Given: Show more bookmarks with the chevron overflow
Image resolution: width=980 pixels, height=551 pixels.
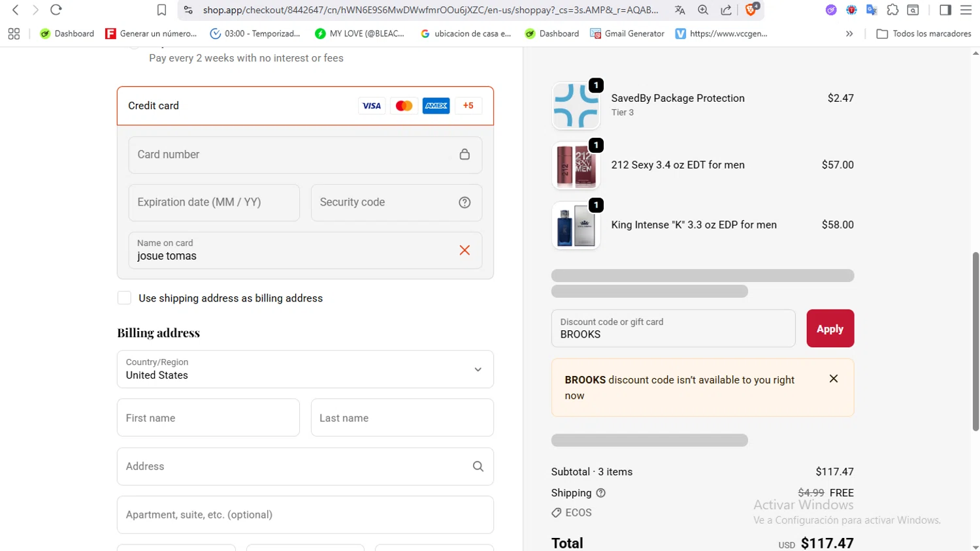Looking at the screenshot, I should tap(849, 33).
